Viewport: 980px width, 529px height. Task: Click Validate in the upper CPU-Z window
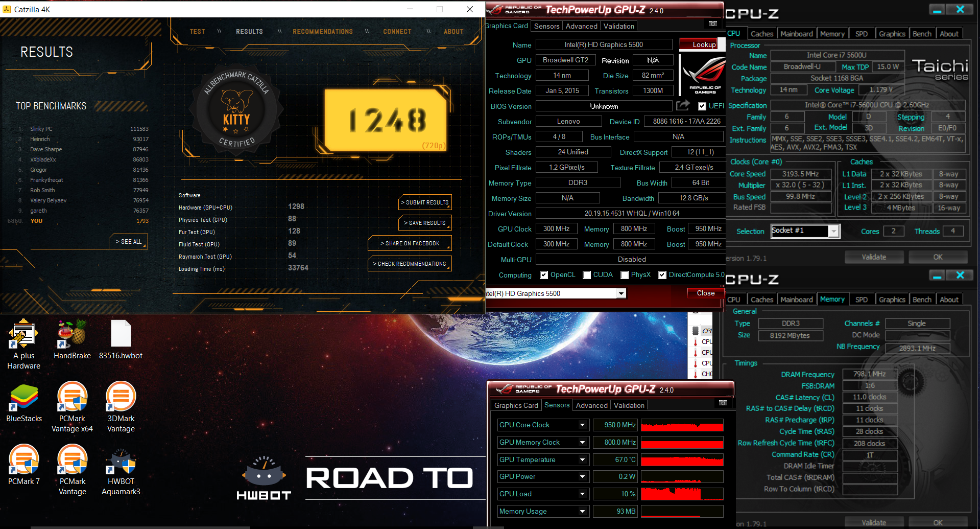(x=874, y=257)
